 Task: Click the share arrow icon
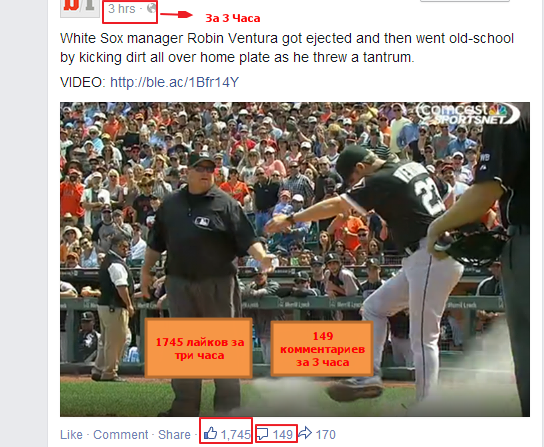[305, 433]
